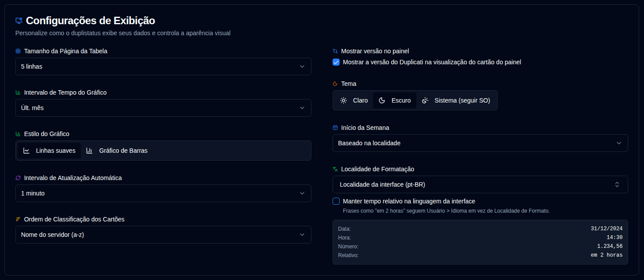Choose Linhas suaves chart style
The width and height of the screenshot is (644, 280).
tap(49, 151)
